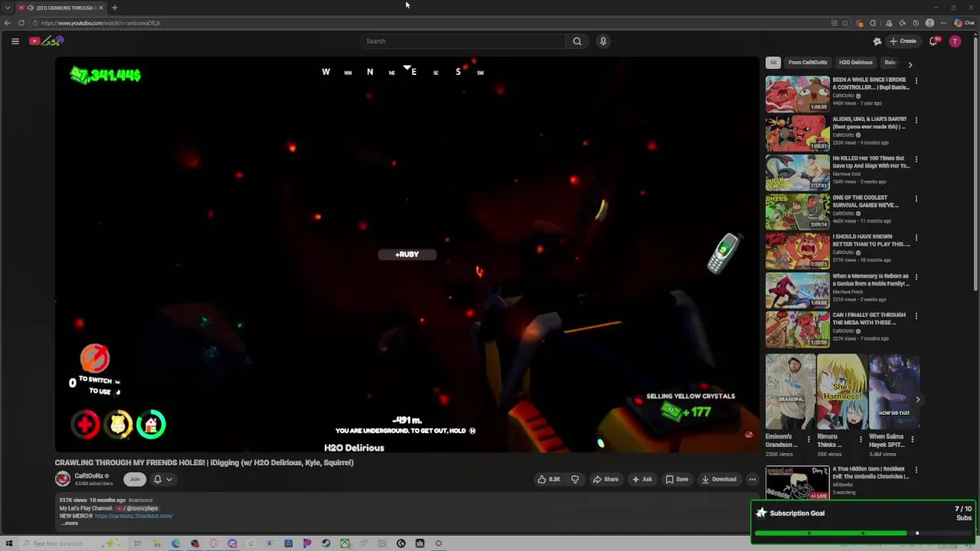
Task: Open options for Coolest Survival Games video
Action: point(916,198)
